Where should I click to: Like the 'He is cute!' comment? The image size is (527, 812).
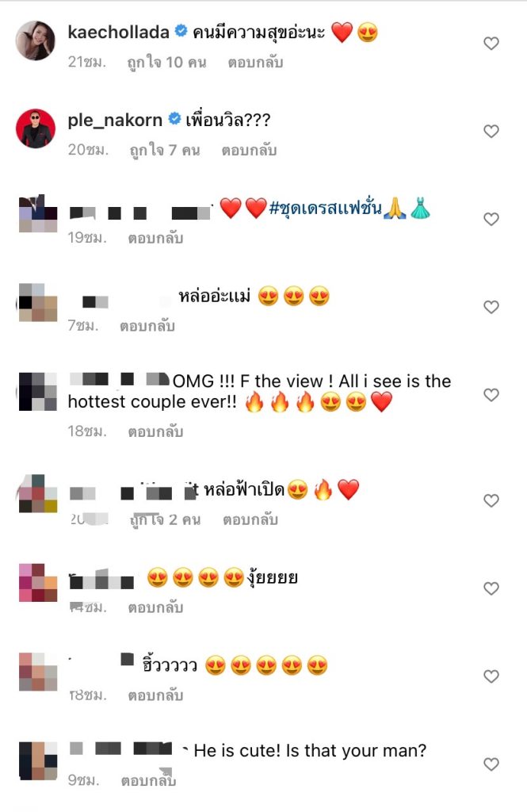point(491,764)
